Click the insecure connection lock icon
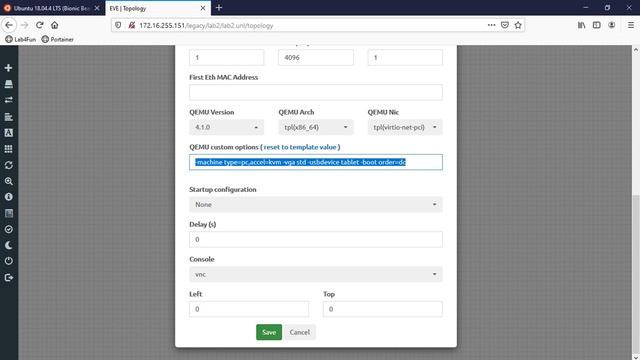Viewport: 640px width, 360px height. [131, 25]
